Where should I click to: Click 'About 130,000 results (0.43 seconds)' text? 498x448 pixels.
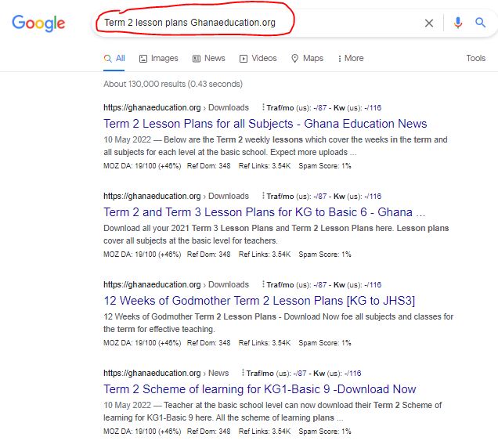coord(173,84)
